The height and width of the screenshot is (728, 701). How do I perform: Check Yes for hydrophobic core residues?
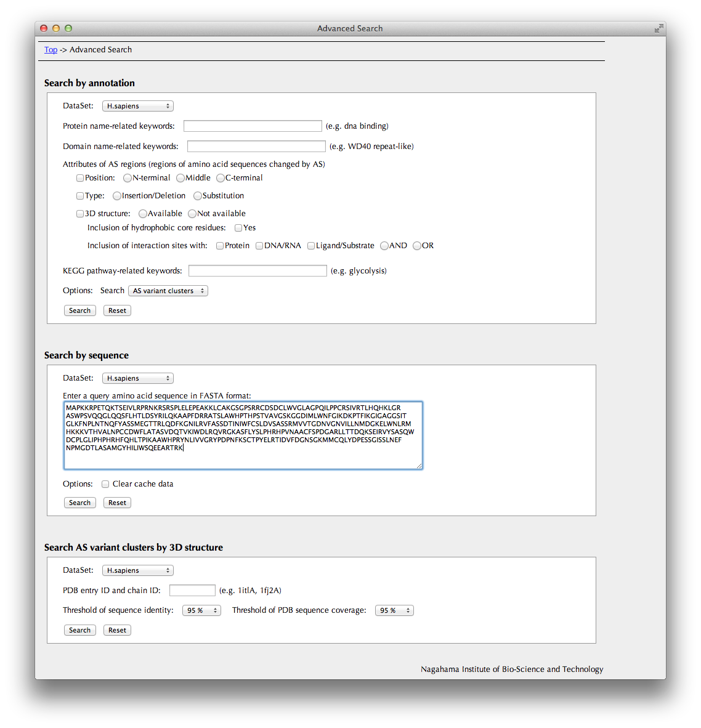pyautogui.click(x=238, y=228)
